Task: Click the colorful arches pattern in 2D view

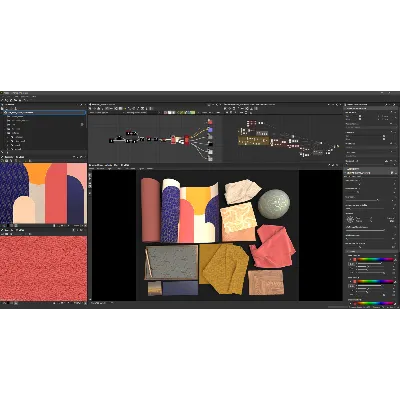Action: [43, 193]
